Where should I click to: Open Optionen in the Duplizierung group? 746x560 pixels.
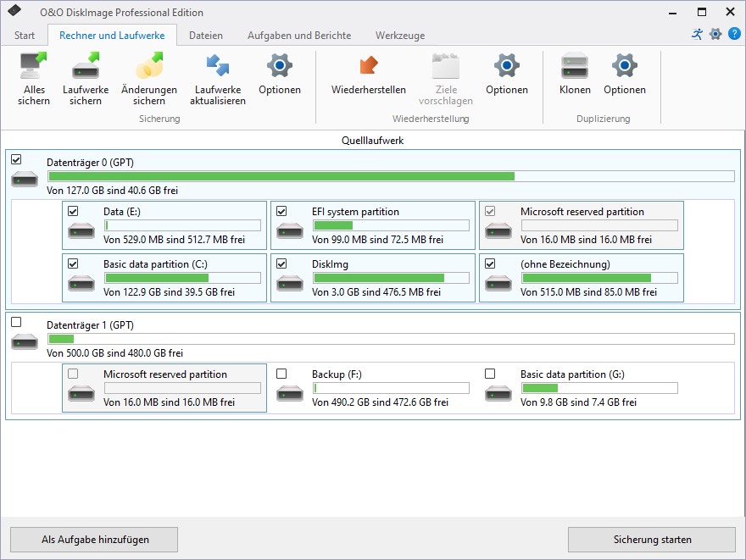click(624, 75)
